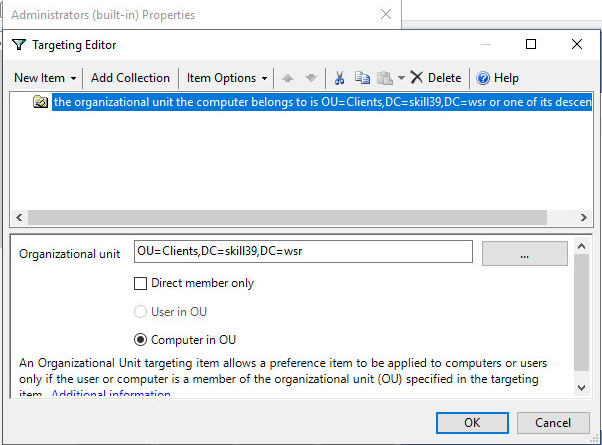Image resolution: width=602 pixels, height=445 pixels.
Task: Close the Administrators (built-in) Properties window
Action: coord(386,15)
